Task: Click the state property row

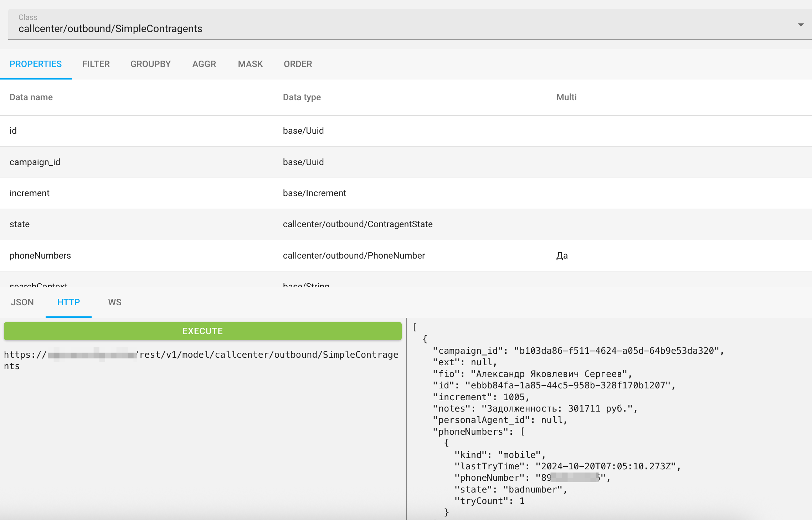Action: pyautogui.click(x=20, y=224)
